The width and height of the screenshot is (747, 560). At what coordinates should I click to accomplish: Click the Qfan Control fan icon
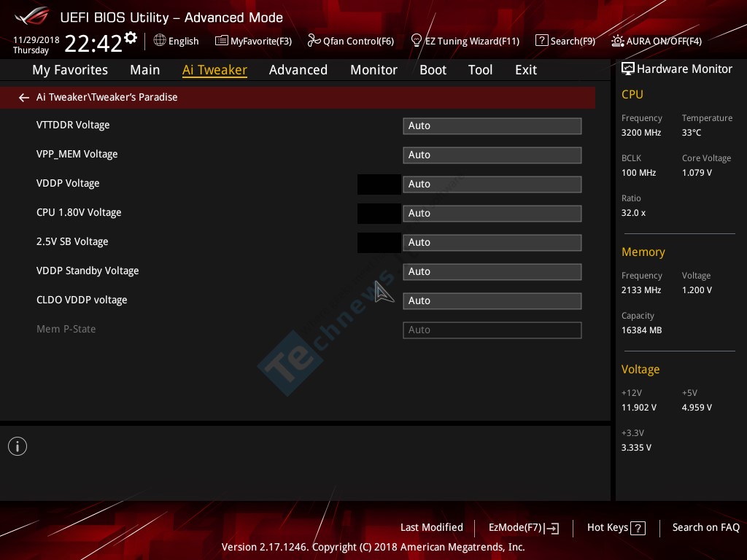point(314,41)
